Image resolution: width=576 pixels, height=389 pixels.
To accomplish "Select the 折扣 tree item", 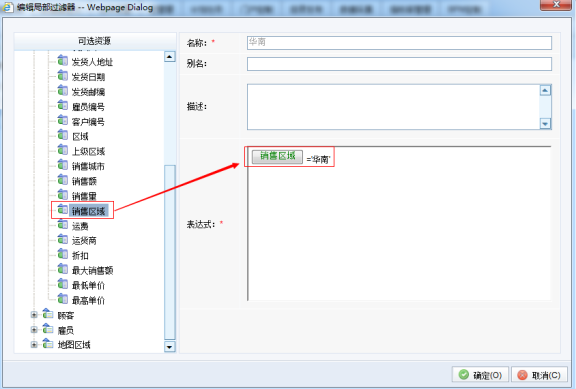I will click(x=80, y=255).
